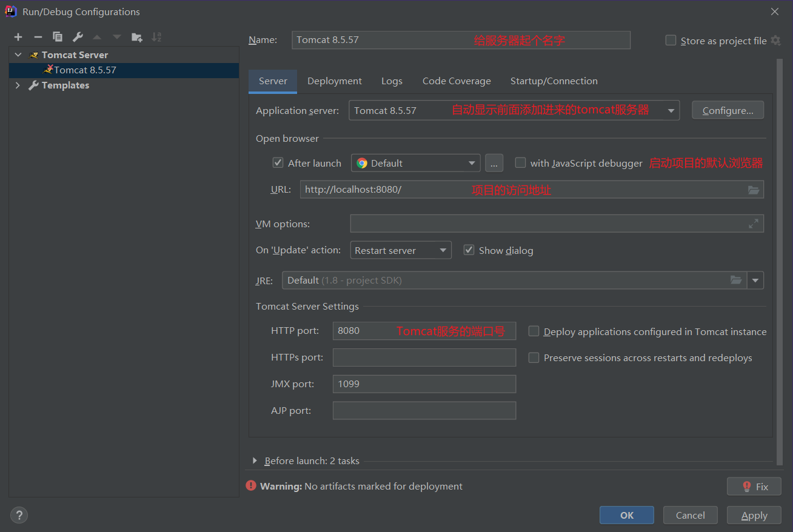The image size is (793, 532).
Task: Expand Before launch tasks section
Action: pos(255,461)
